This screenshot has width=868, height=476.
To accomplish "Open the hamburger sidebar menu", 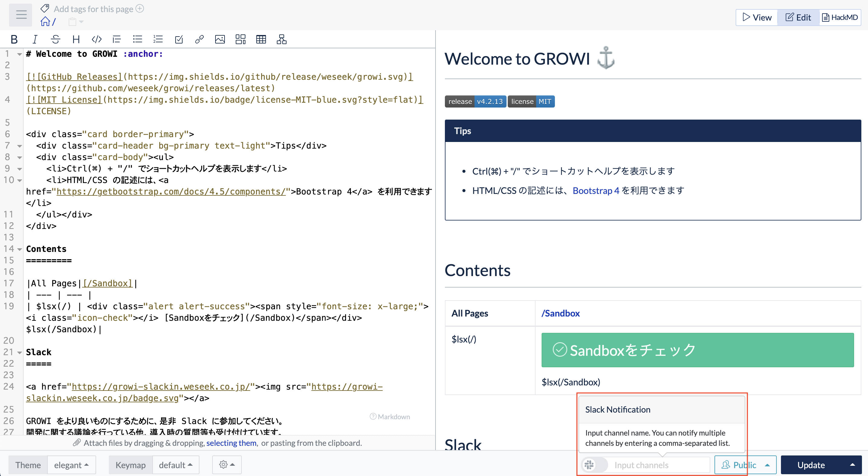I will coord(21,15).
